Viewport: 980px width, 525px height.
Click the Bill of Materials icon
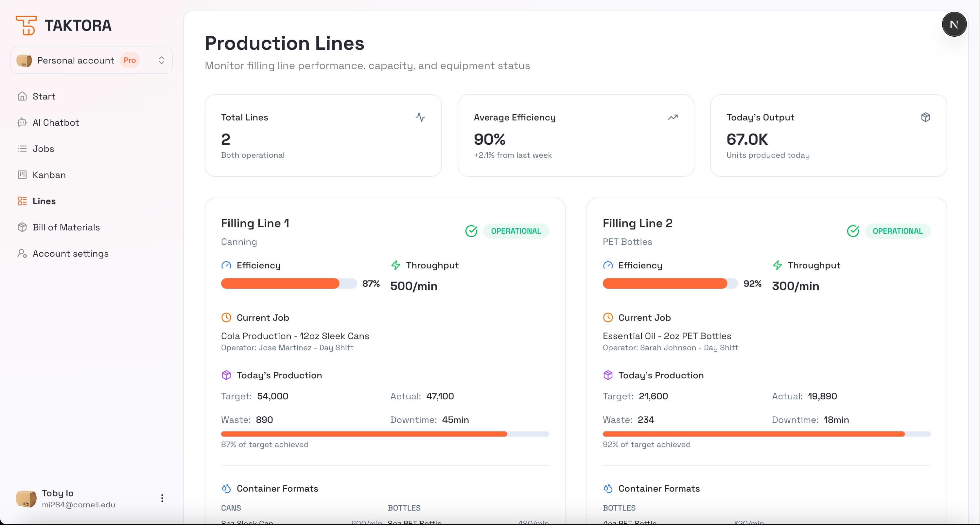[x=23, y=227]
